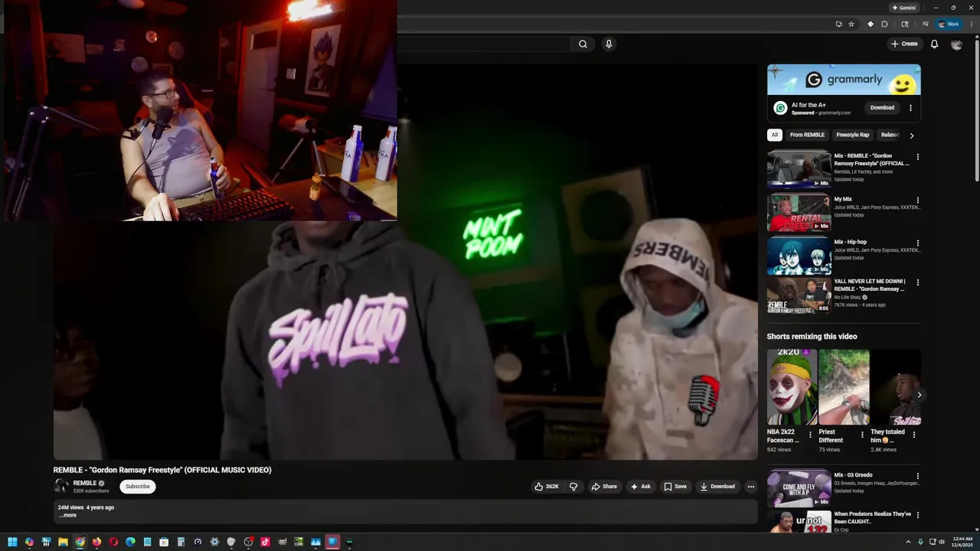Open the taskbar clock and date
Screen dimensions: 980x551
pos(962,542)
